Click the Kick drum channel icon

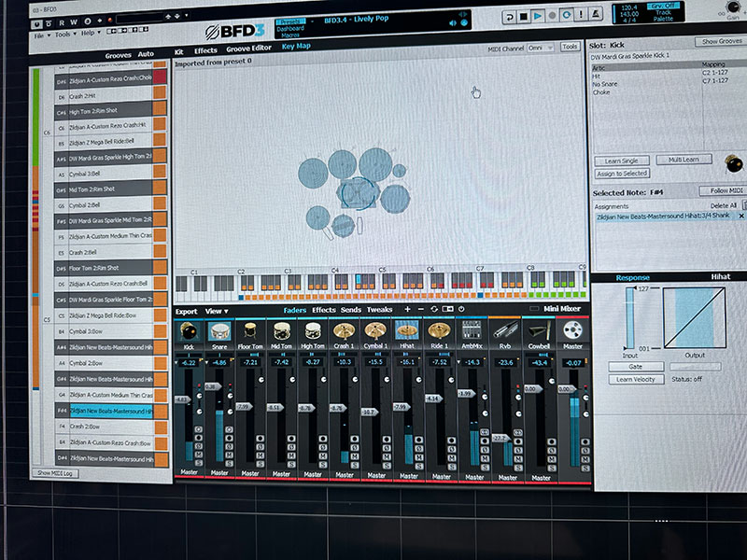[x=189, y=331]
